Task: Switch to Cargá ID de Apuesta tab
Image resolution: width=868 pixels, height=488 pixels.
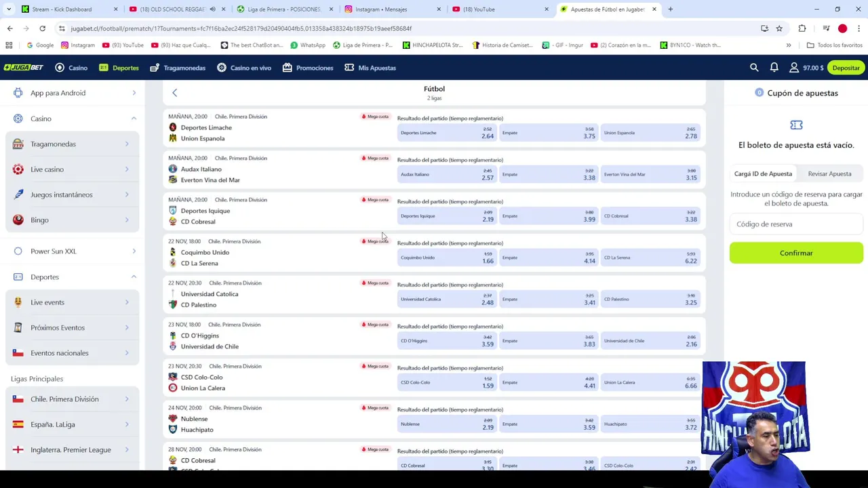Action: click(x=763, y=174)
